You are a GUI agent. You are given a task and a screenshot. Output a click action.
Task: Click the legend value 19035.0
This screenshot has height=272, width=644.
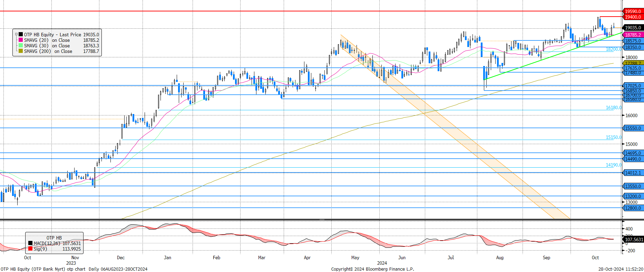(91, 35)
